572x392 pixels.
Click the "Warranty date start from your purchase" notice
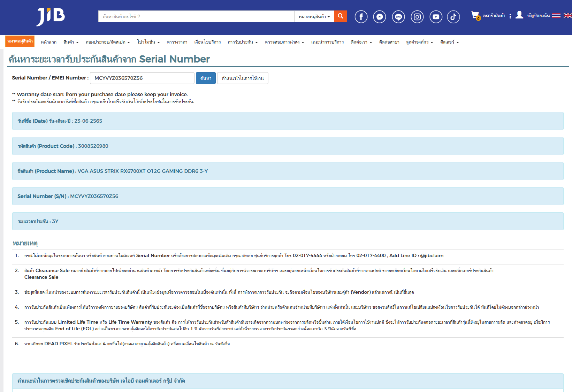[100, 94]
